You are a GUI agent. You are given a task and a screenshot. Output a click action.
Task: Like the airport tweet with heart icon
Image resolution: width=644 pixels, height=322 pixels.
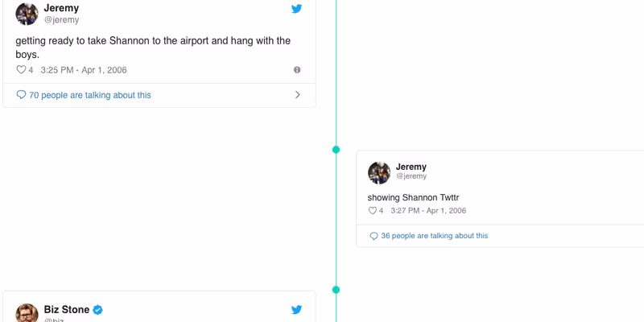pyautogui.click(x=21, y=70)
